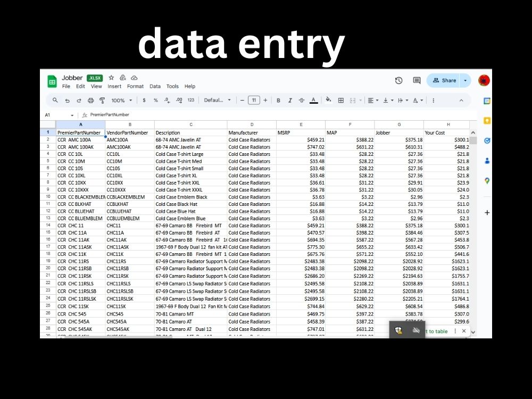Click the move to folder icon

pos(123,78)
